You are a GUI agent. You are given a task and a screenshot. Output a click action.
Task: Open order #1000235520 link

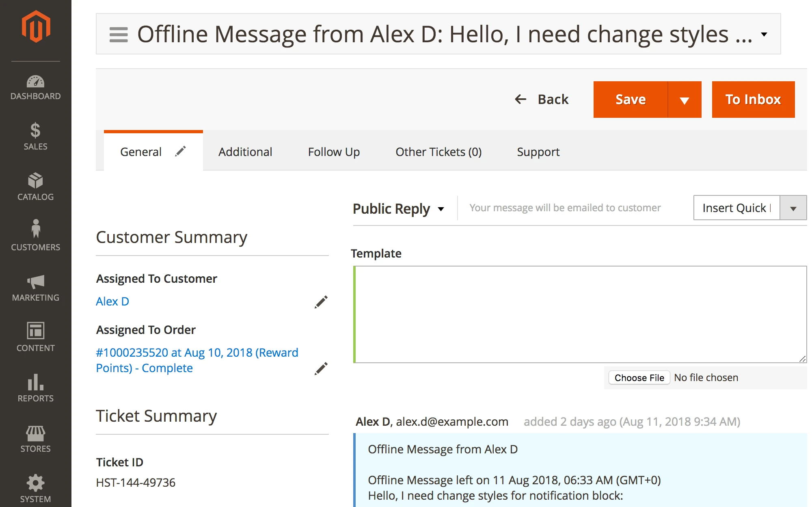[x=197, y=352]
